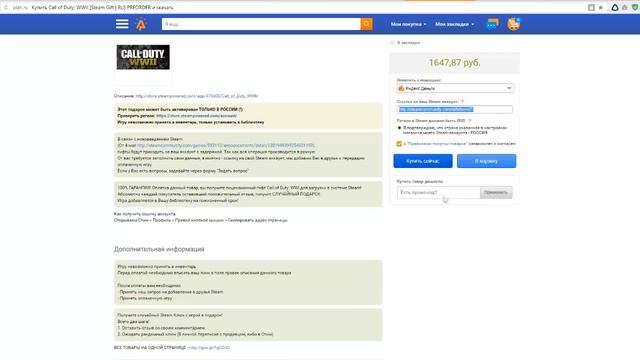Open the Steam store description link
Viewport: 640px width, 360px height.
click(x=197, y=96)
